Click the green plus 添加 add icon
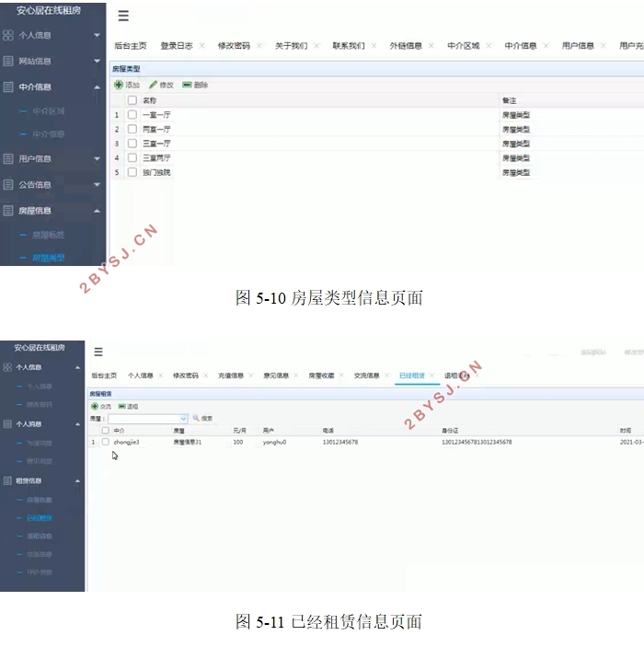 pyautogui.click(x=119, y=85)
